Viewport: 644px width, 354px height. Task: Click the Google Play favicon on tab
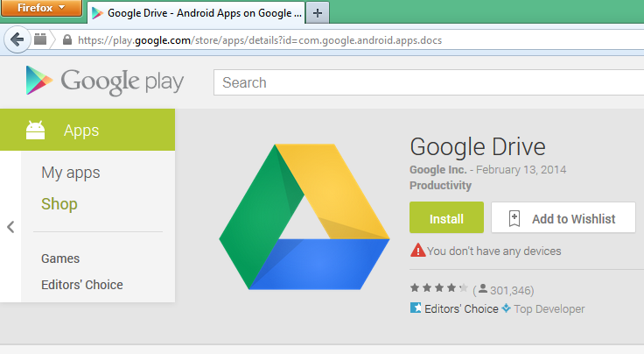point(97,13)
